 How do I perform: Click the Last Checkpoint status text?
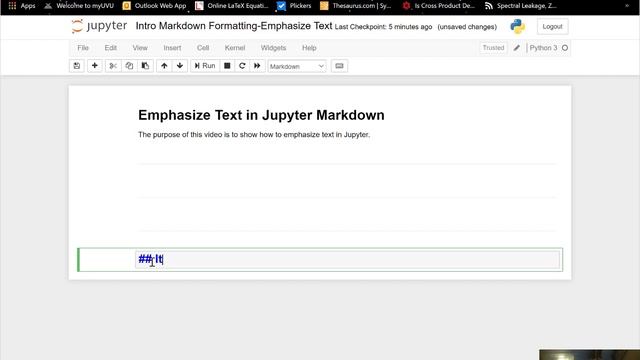pyautogui.click(x=383, y=27)
